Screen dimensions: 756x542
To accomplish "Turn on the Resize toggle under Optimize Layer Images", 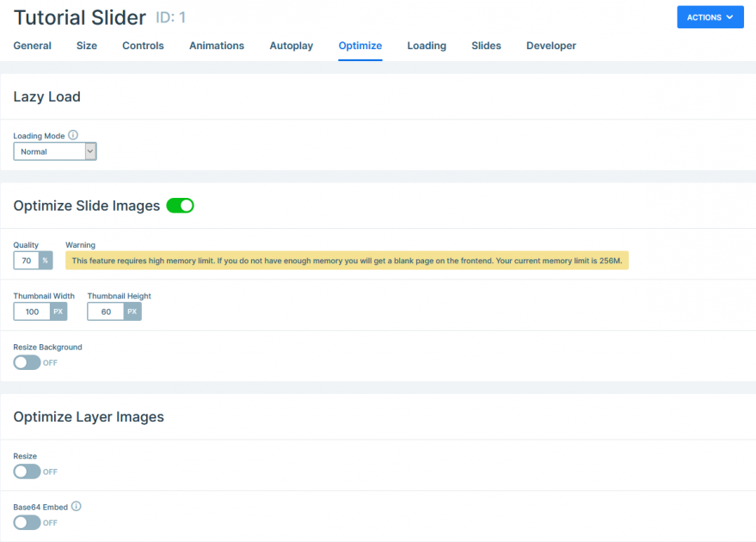I will (27, 471).
